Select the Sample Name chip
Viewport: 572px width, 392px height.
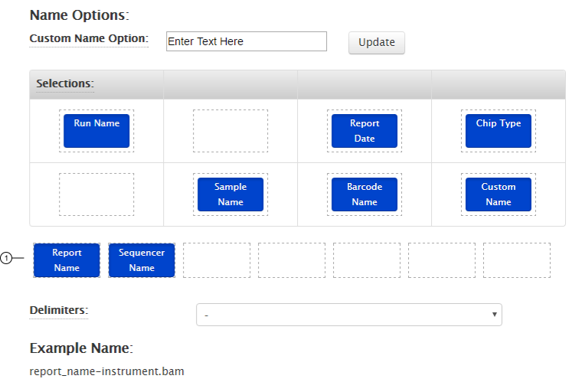tap(230, 194)
